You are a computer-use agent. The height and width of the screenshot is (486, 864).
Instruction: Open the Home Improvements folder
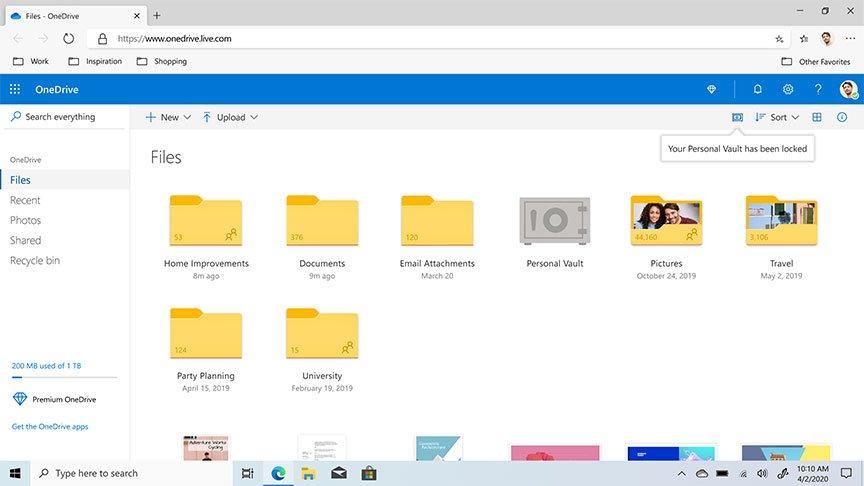point(206,221)
